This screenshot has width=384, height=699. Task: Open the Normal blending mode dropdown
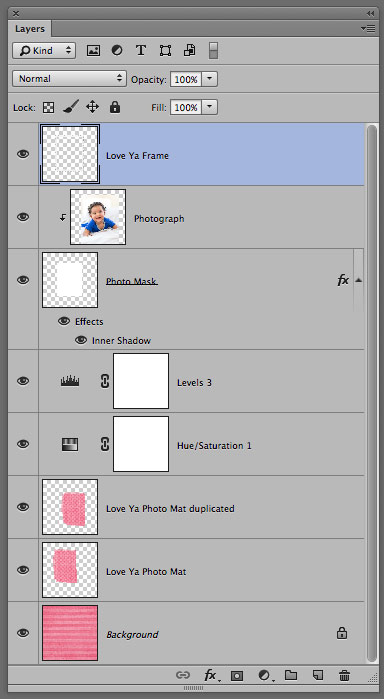click(69, 79)
